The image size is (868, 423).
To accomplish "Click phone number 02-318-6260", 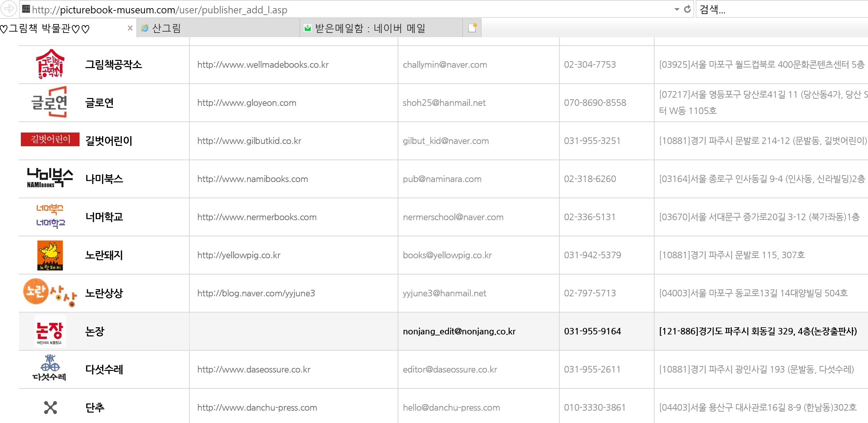I will pyautogui.click(x=590, y=179).
